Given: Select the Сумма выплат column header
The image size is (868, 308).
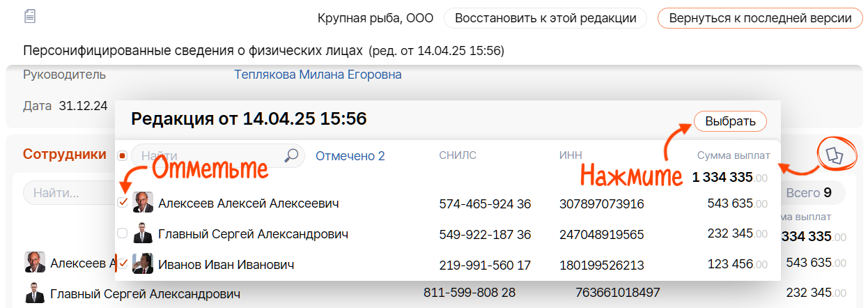Looking at the screenshot, I should tap(734, 155).
